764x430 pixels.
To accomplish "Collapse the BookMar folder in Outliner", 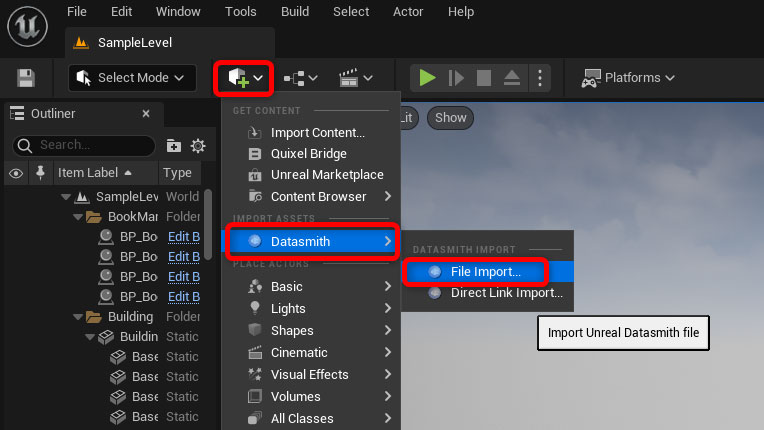I will (78, 217).
